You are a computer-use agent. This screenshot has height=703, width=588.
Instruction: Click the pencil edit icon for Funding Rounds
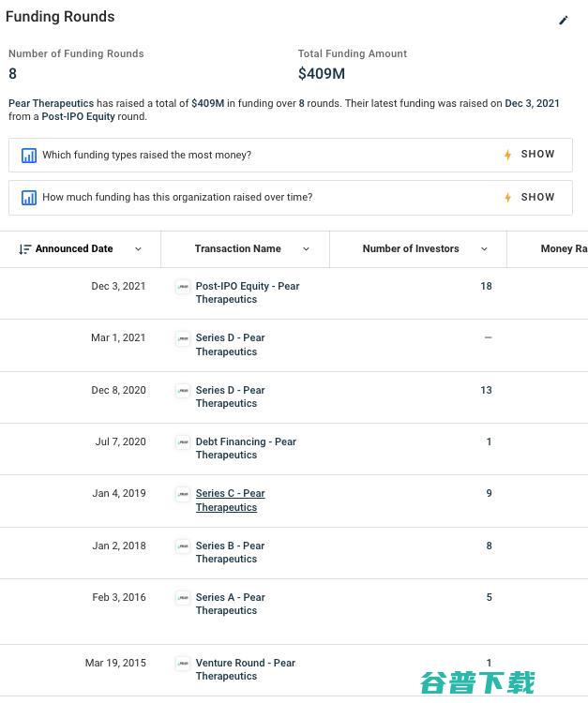tap(564, 21)
